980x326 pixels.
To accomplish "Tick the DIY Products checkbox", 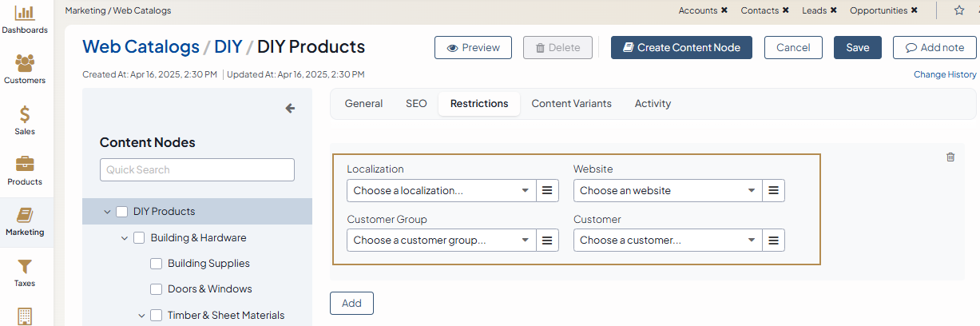I will pos(122,212).
